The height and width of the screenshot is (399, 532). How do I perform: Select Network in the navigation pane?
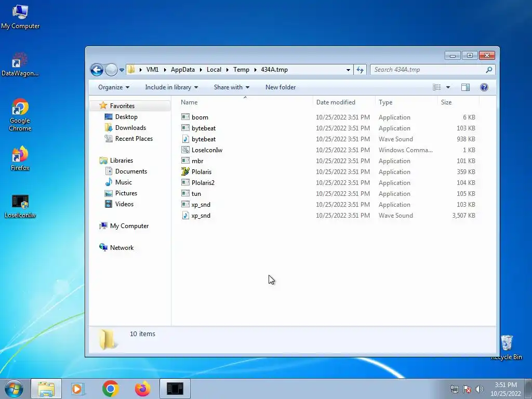point(122,248)
